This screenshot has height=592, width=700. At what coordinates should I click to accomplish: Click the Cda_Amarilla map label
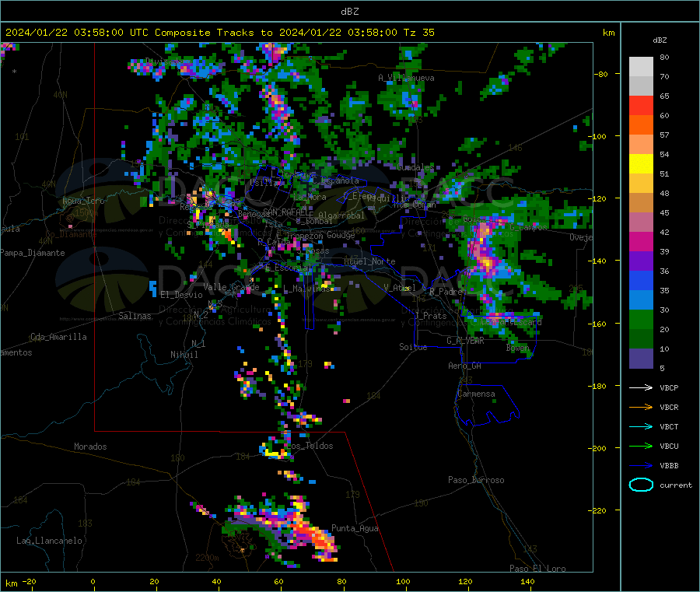(x=58, y=337)
